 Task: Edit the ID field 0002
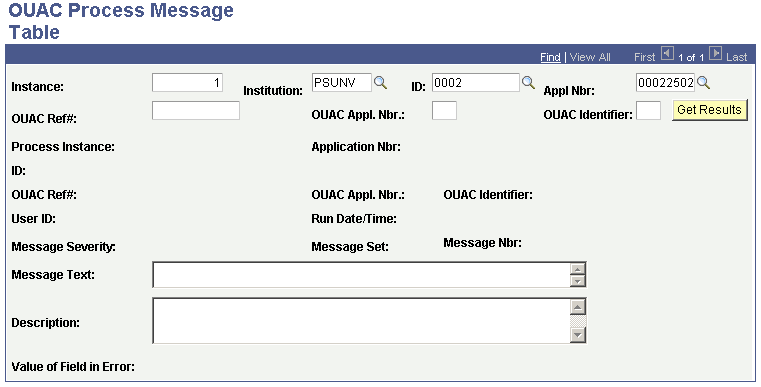(476, 83)
